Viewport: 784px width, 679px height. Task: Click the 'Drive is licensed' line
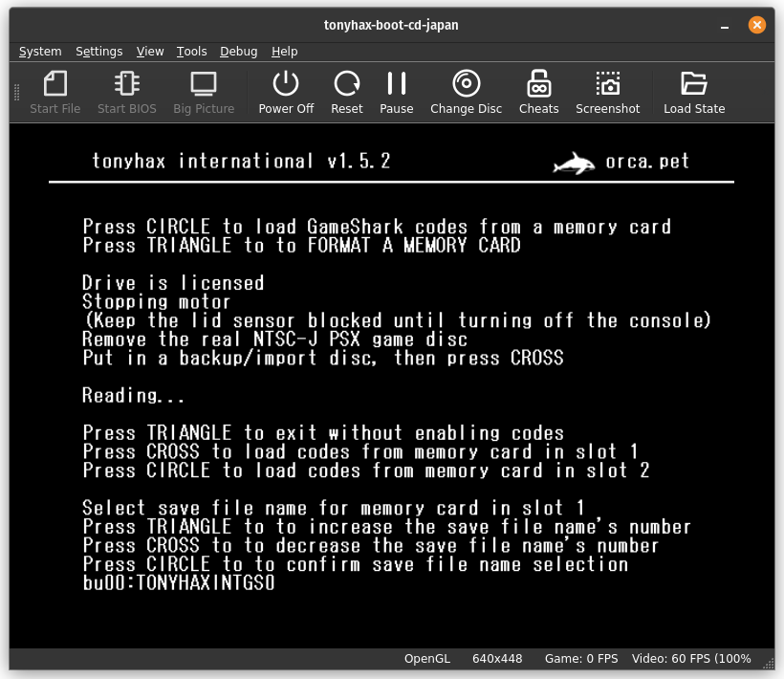point(173,283)
